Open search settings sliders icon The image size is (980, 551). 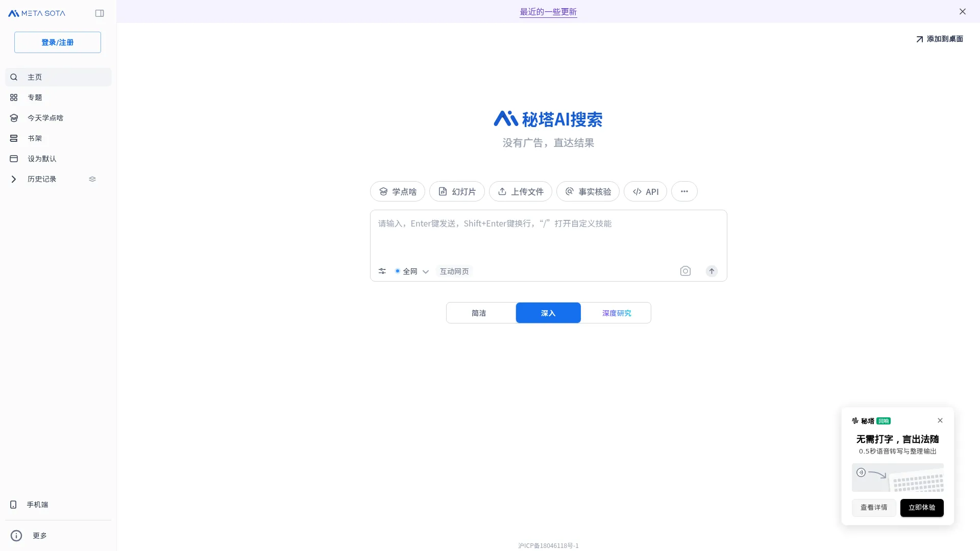point(382,271)
